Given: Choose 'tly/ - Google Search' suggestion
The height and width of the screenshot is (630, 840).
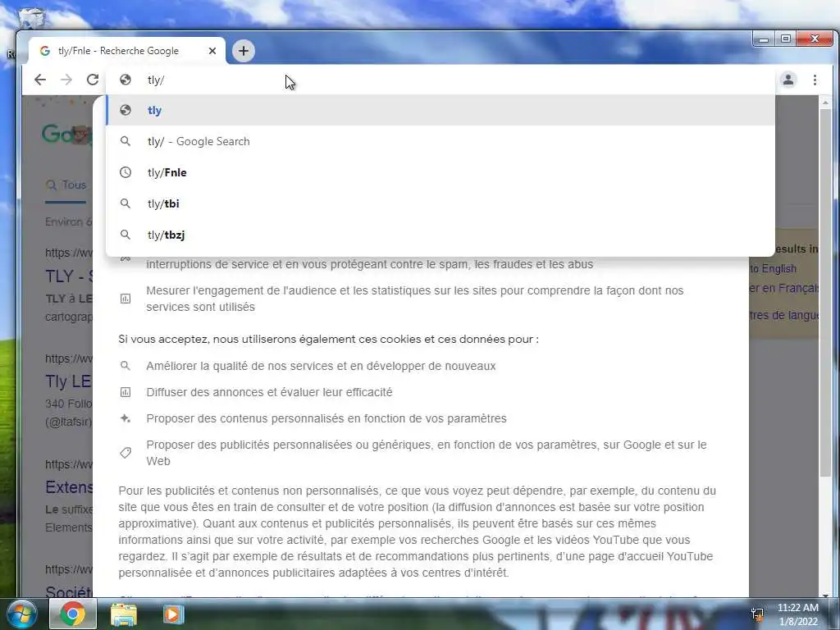Looking at the screenshot, I should [441, 141].
